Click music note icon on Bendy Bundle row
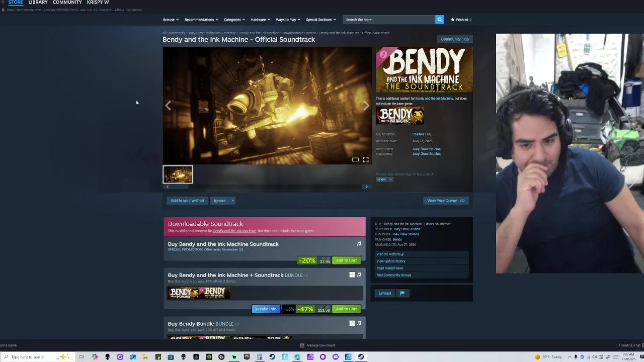This screenshot has height=362, width=644. coord(359,323)
